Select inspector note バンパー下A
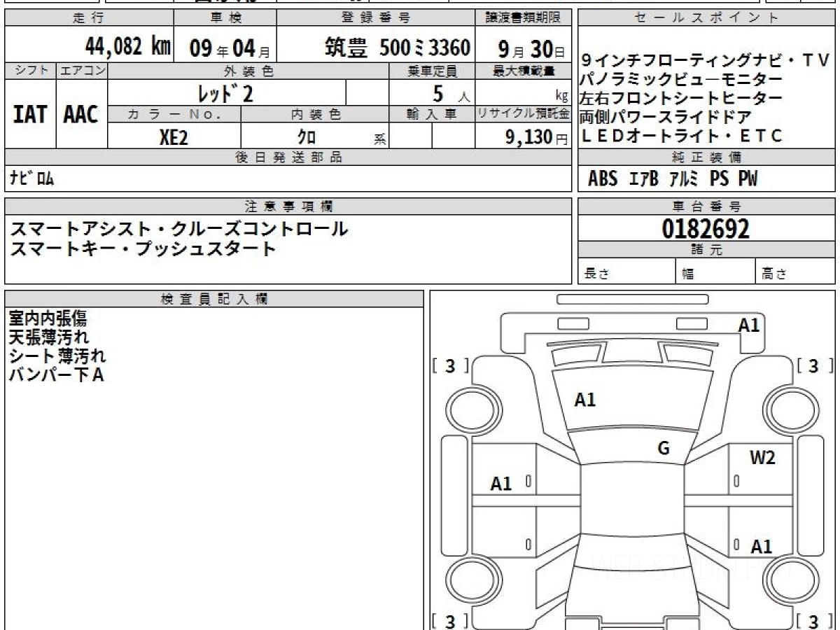 pyautogui.click(x=56, y=375)
